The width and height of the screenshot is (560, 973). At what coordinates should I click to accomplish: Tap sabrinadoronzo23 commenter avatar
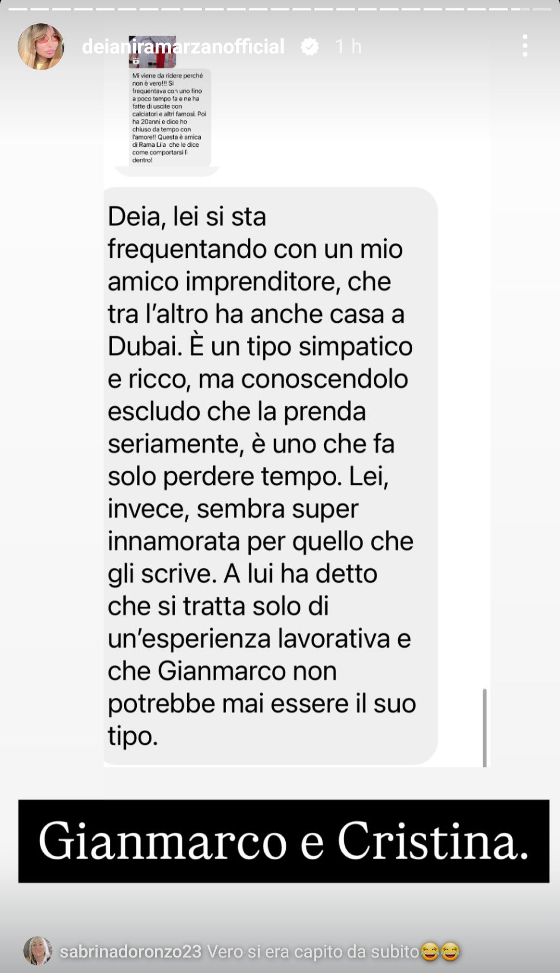click(38, 951)
